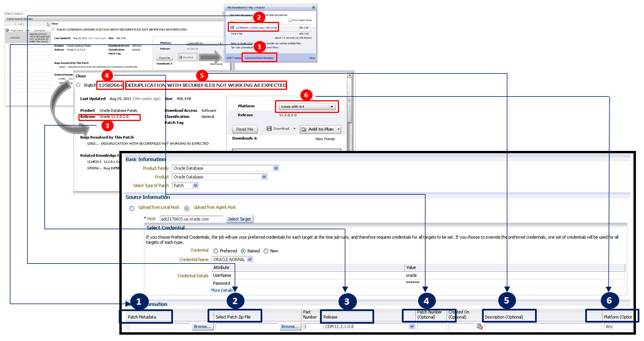Open the calendar date picker icon
Viewport: 644px width, 341px height.
[479, 327]
